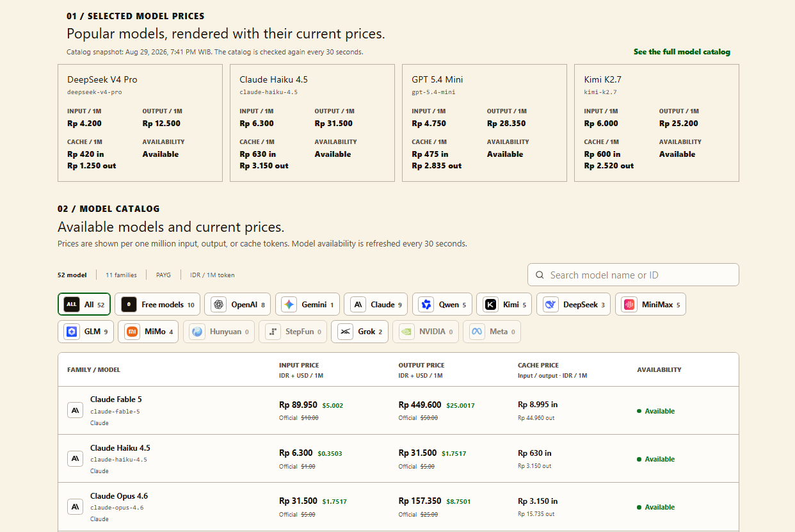Image resolution: width=795 pixels, height=532 pixels.
Task: Click the Claude Fable 5 row icon
Action: click(76, 410)
